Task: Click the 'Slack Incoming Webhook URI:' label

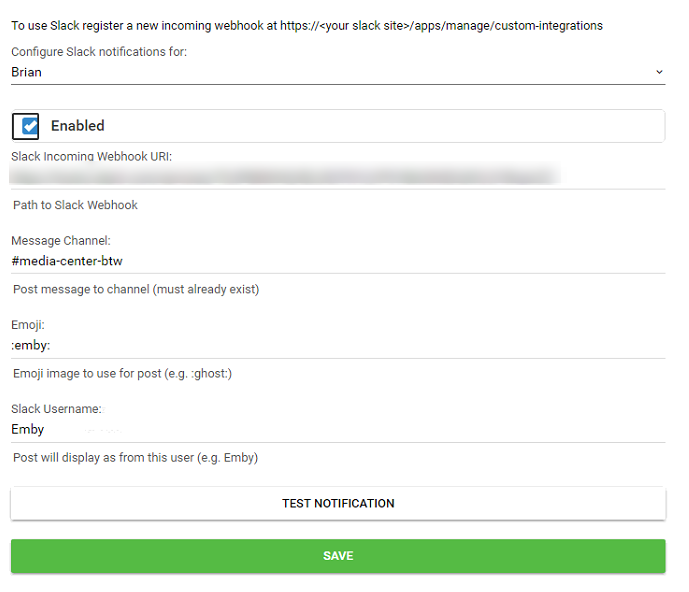Action: click(x=91, y=156)
